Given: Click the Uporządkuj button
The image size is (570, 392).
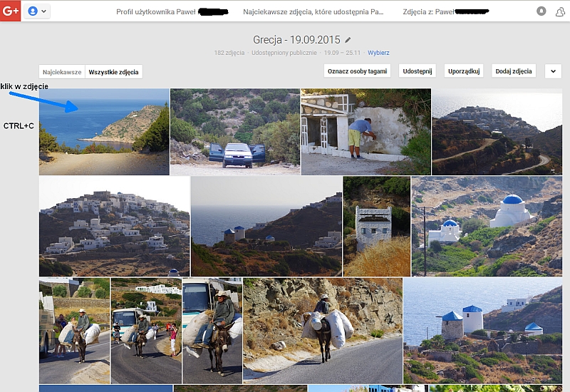Looking at the screenshot, I should (x=465, y=71).
